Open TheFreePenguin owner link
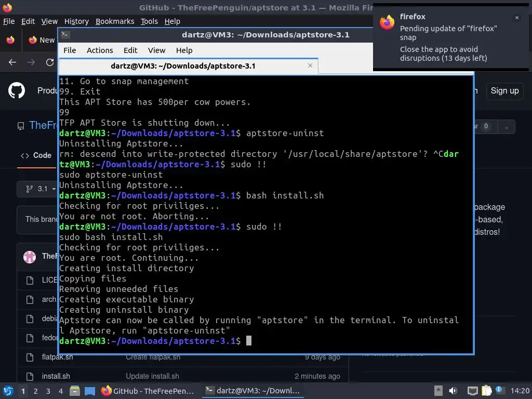Screen dimensions: 532x399 (x=44, y=125)
